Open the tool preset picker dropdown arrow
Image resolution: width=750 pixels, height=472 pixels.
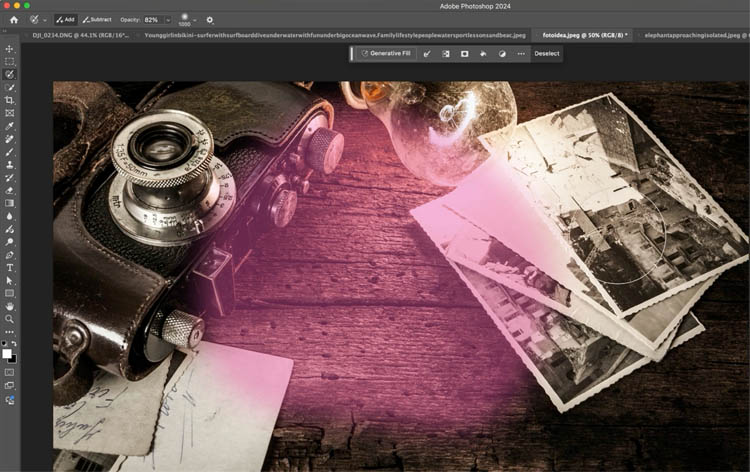coord(44,21)
